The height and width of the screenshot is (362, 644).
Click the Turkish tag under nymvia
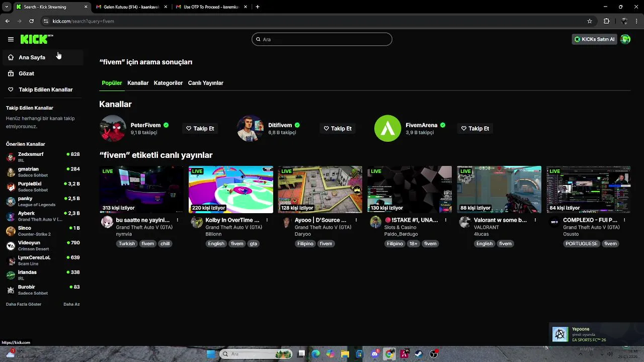tap(127, 244)
